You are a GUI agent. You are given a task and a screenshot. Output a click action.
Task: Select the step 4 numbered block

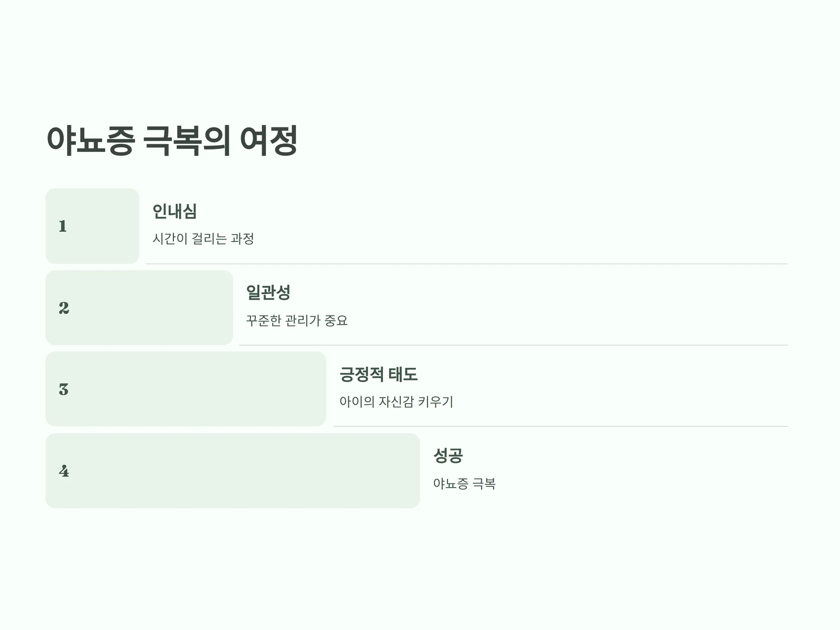click(x=233, y=471)
